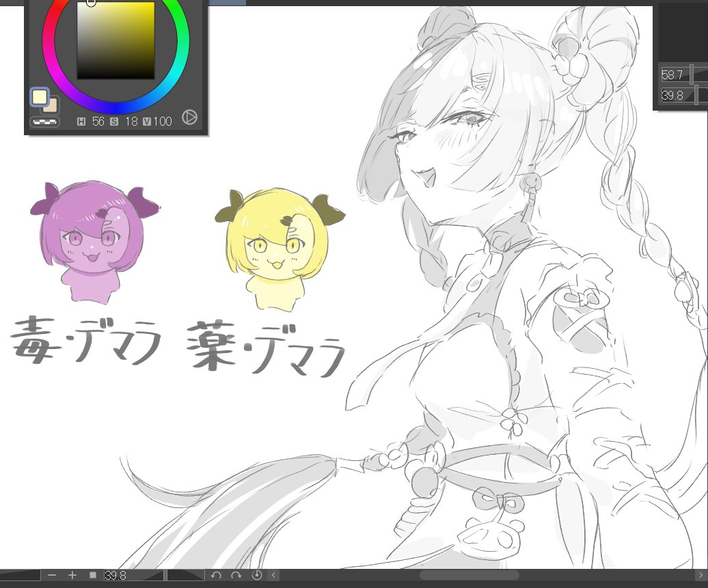Click the brightness value 100
This screenshot has height=588, width=708.
pos(163,122)
